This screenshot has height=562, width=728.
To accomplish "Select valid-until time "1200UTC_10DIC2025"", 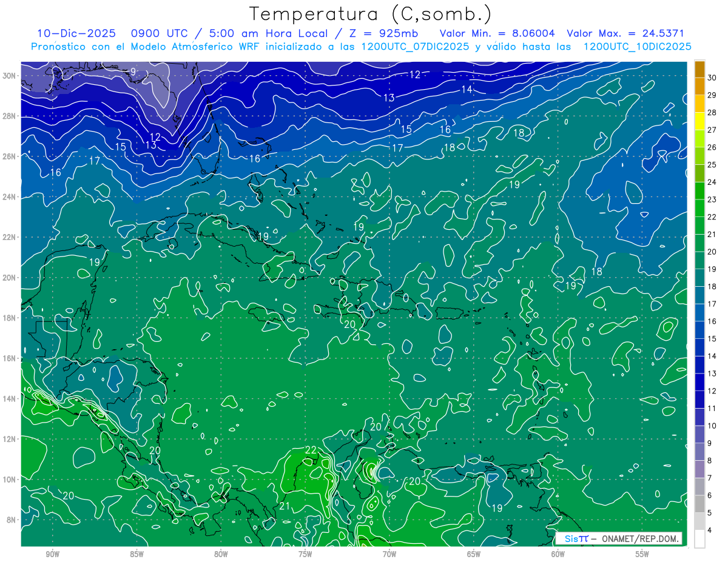I will tap(637, 47).
